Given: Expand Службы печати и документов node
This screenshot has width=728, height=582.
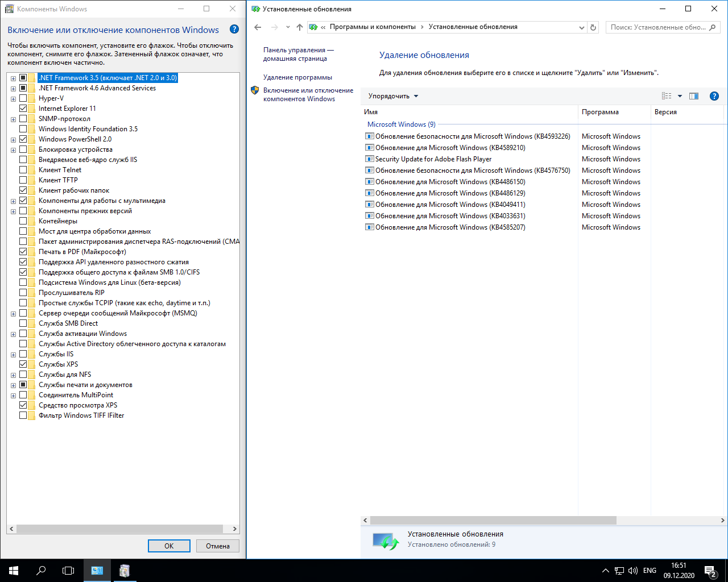Looking at the screenshot, I should [13, 385].
